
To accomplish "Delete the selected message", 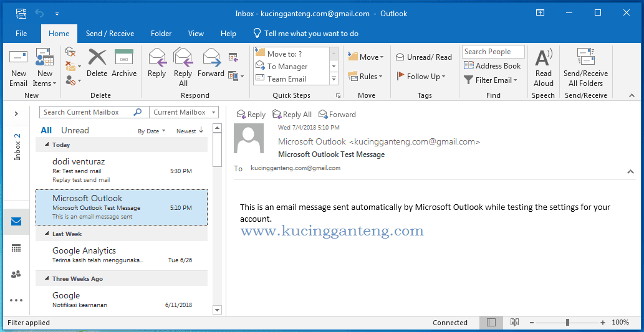I will coord(97,63).
